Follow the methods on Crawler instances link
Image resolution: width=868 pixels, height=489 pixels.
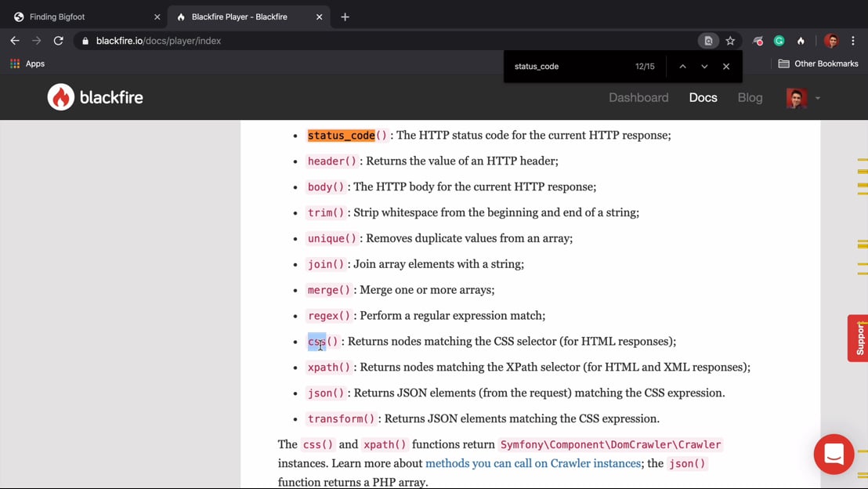533,463
